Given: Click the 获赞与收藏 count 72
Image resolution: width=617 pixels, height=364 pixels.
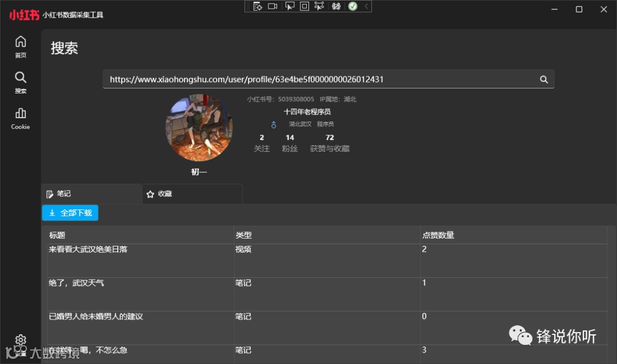Looking at the screenshot, I should 330,137.
